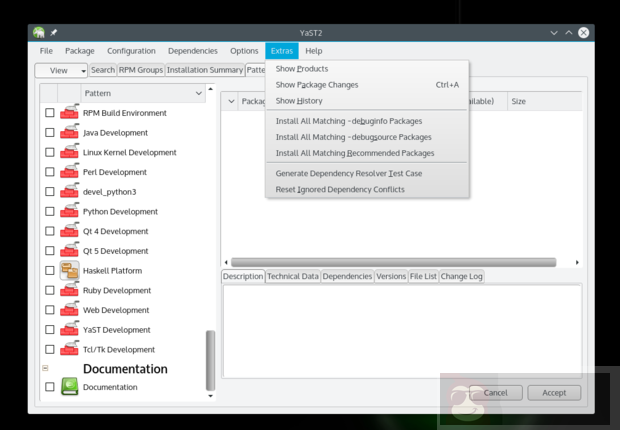Select Show Package Changes menu item
The height and width of the screenshot is (430, 620).
click(367, 85)
